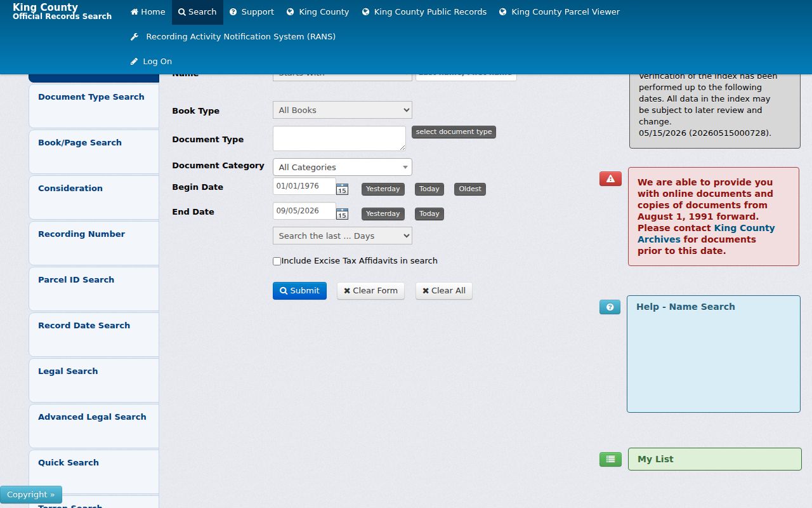The width and height of the screenshot is (812, 508).
Task: Follow the King County Archives link
Action: (706, 234)
